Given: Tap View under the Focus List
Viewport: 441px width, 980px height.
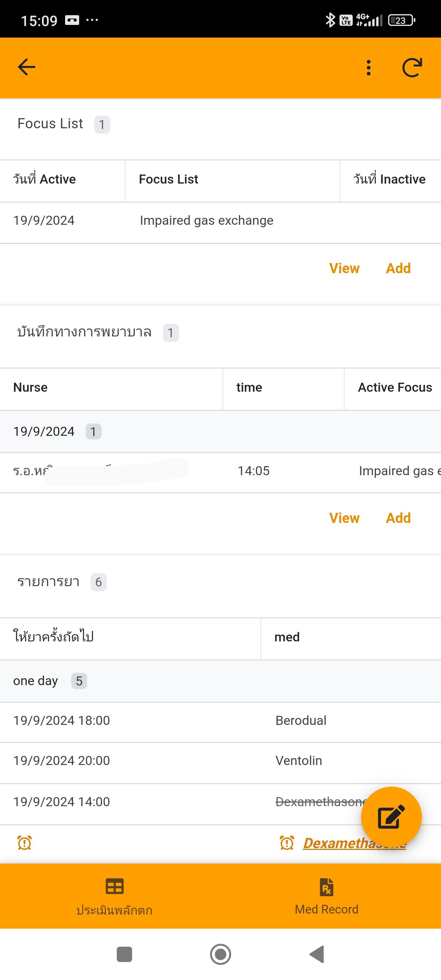Looking at the screenshot, I should (x=344, y=268).
